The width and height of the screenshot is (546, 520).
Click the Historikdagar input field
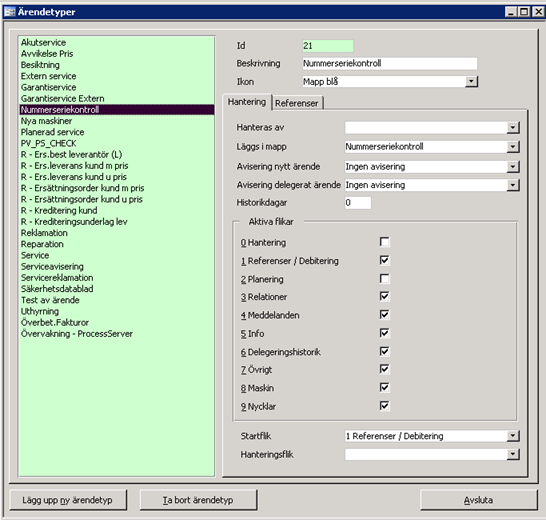click(x=358, y=203)
